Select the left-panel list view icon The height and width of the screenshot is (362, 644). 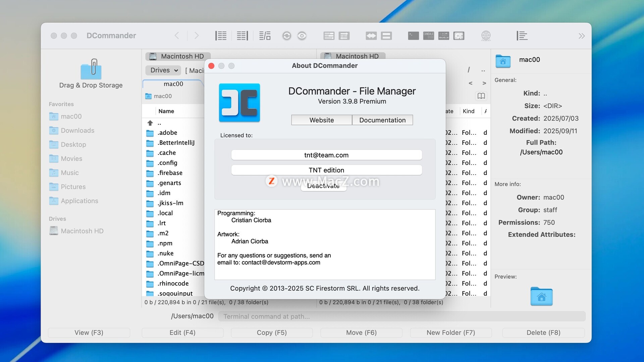(x=221, y=36)
